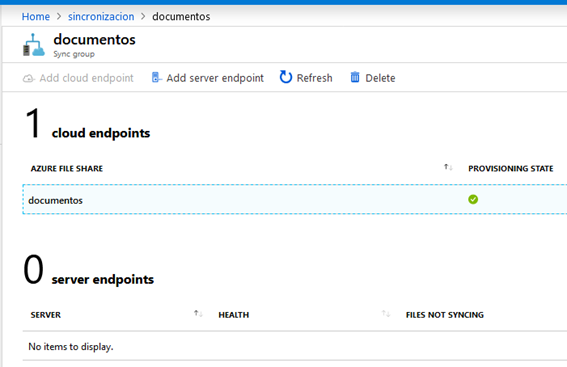Click the Add cloud endpoint label
Viewport: 567px width, 367px height.
coord(86,78)
